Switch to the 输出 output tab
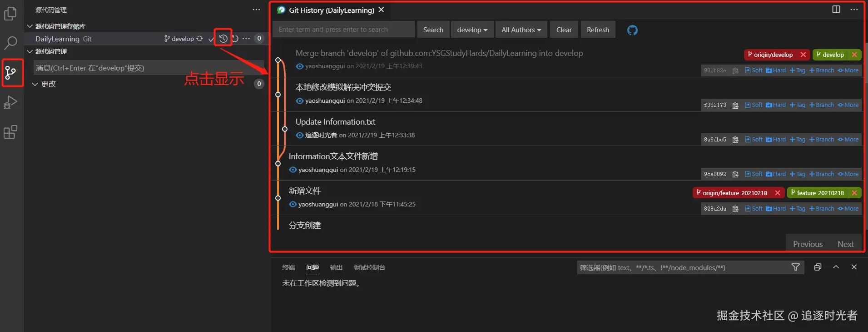 coord(336,267)
